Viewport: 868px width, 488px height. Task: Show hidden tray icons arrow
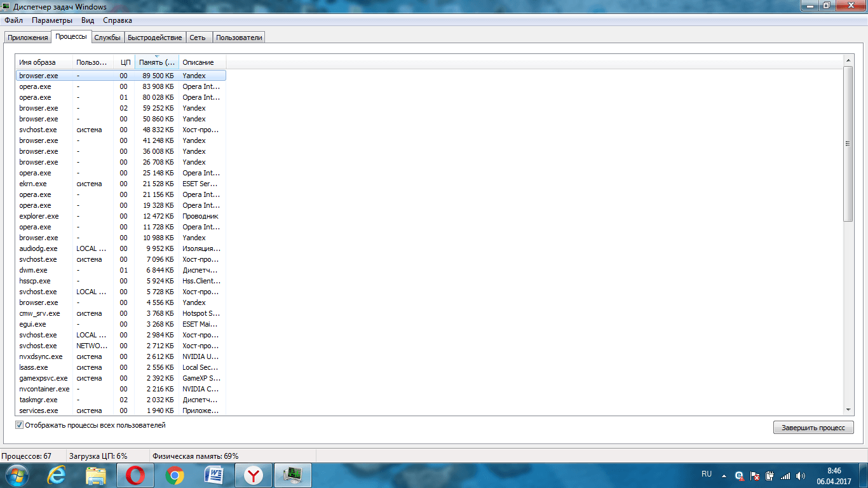coord(724,475)
